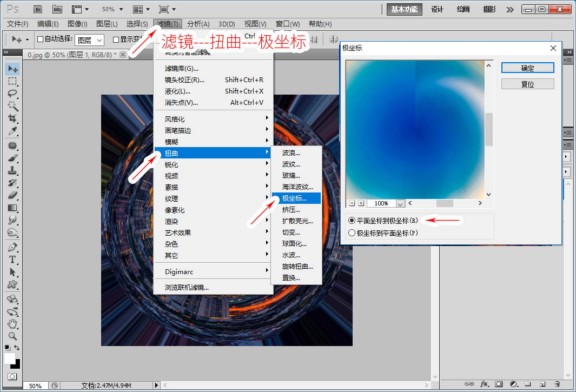Select the Clone Stamp tool
This screenshot has height=392, width=576.
[x=12, y=170]
